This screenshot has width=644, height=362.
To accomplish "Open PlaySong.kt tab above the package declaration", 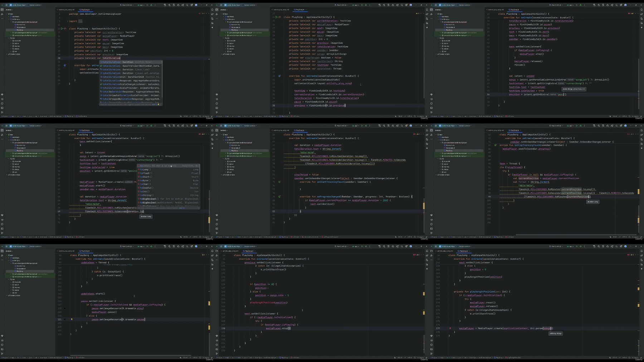I will coord(86,10).
